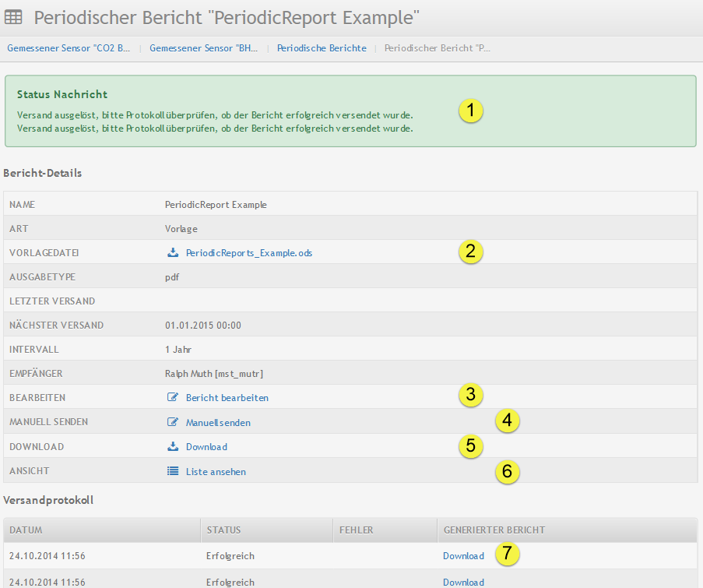Image resolution: width=703 pixels, height=588 pixels.
Task: Select second Versand ausgelöst status message line
Action: tap(215, 129)
